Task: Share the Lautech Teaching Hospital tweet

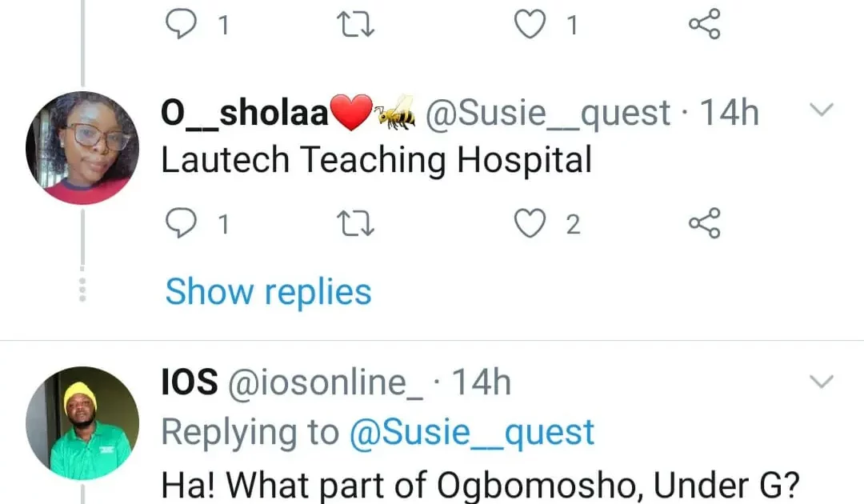Action: click(x=704, y=224)
